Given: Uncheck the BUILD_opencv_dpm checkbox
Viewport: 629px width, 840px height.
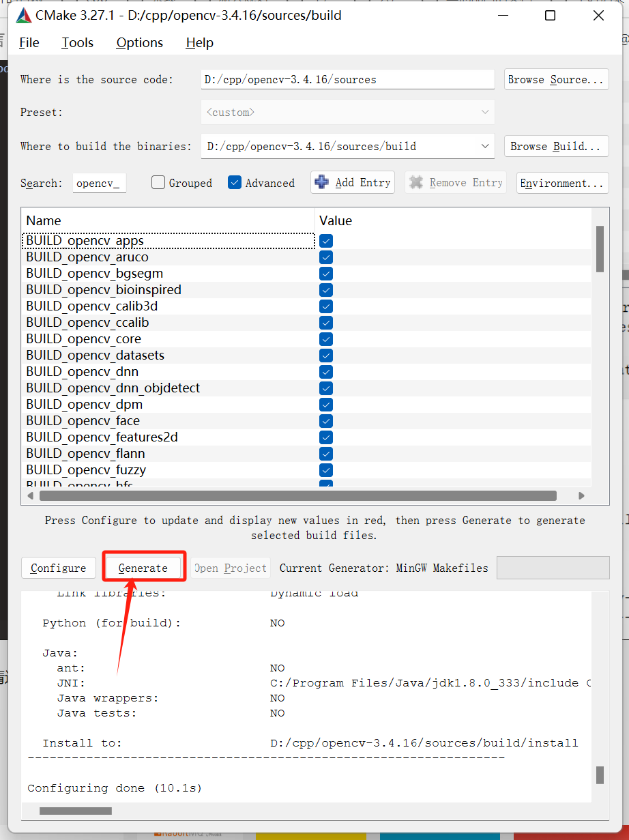Looking at the screenshot, I should click(326, 405).
